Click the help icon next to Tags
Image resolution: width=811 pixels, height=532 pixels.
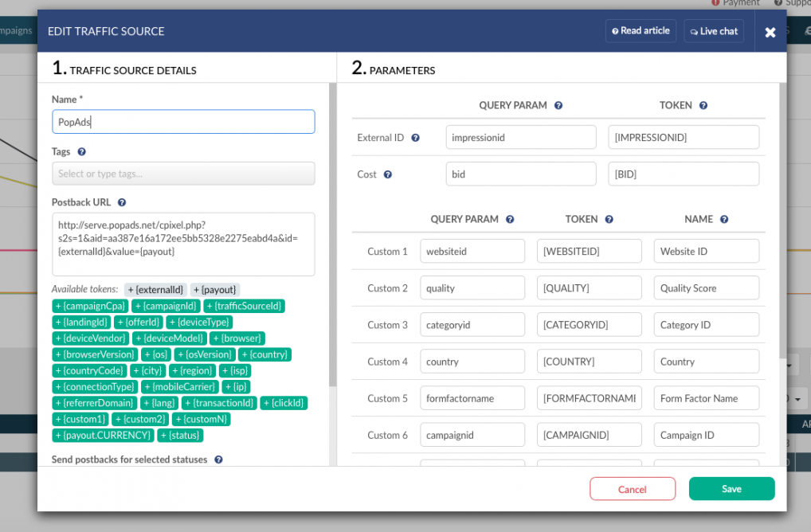tap(81, 152)
